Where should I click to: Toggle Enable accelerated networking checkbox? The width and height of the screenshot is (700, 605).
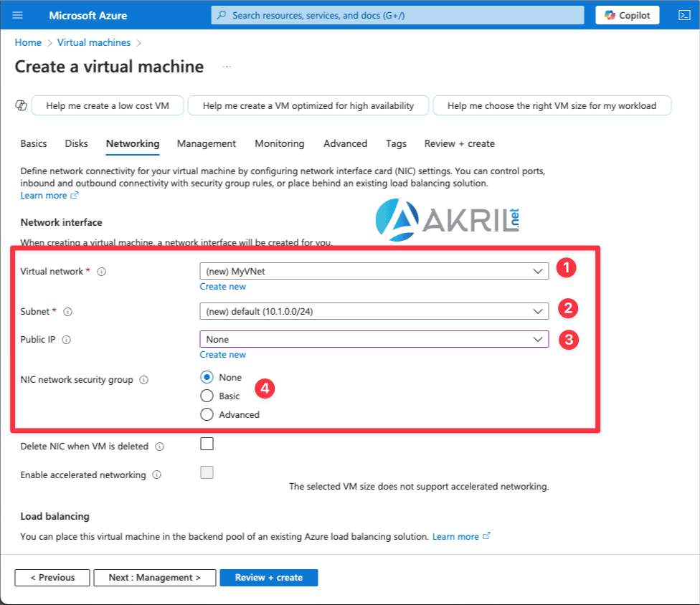207,472
